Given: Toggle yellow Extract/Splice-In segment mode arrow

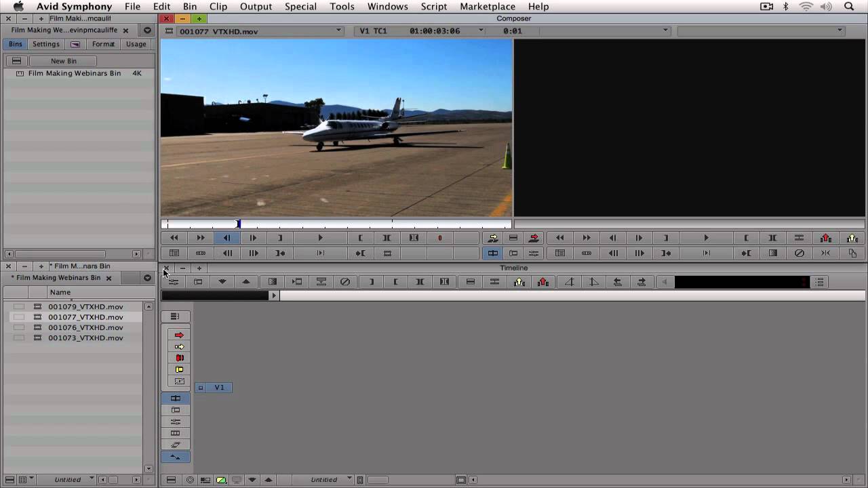Looking at the screenshot, I should click(x=179, y=346).
